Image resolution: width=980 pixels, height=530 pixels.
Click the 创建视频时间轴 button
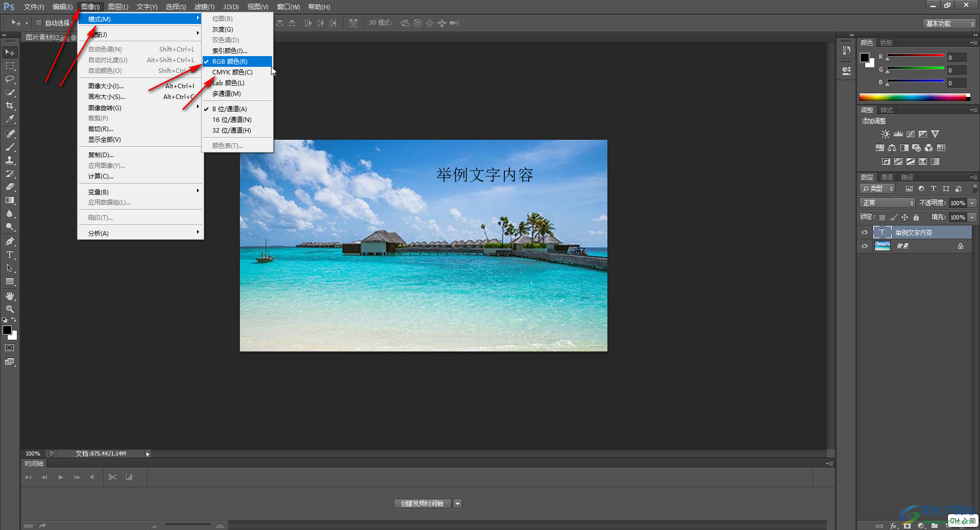click(x=422, y=503)
